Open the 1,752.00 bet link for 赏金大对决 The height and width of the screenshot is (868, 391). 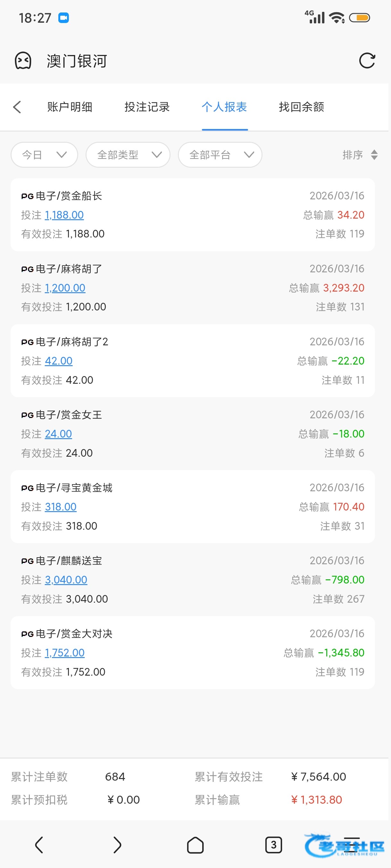pos(65,653)
